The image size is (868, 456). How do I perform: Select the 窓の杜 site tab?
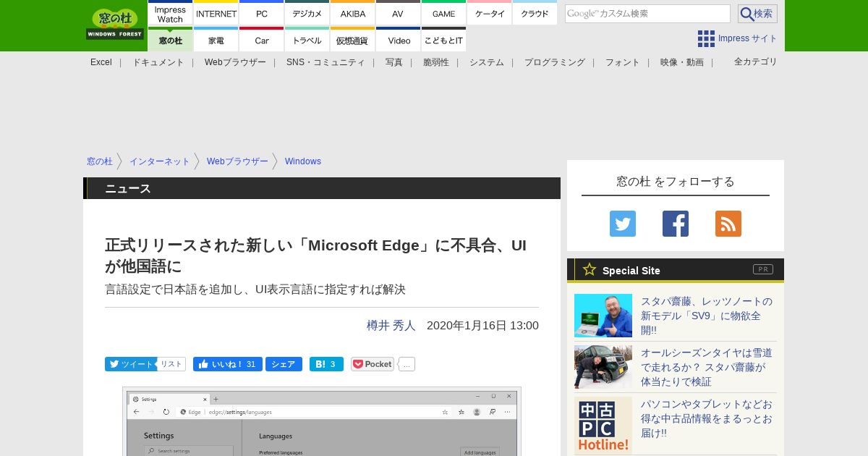click(x=170, y=40)
